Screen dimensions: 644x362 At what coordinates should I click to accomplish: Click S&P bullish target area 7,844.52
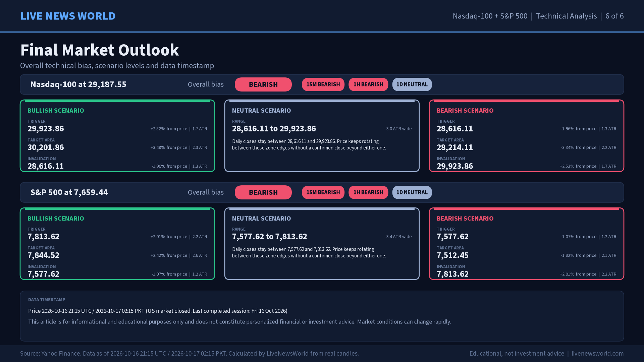point(43,255)
